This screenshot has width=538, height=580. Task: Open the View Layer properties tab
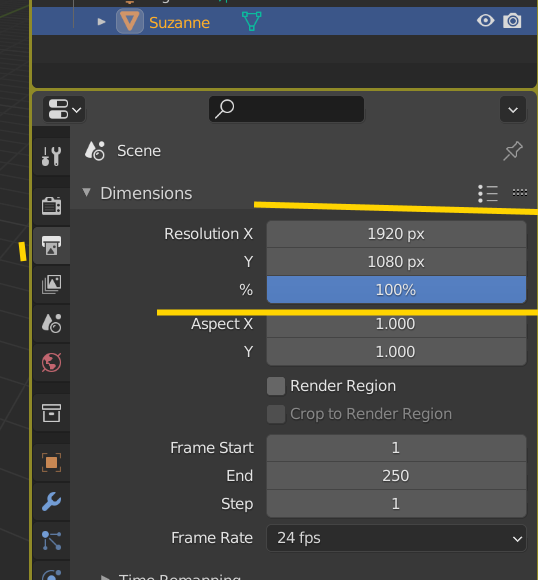point(51,284)
